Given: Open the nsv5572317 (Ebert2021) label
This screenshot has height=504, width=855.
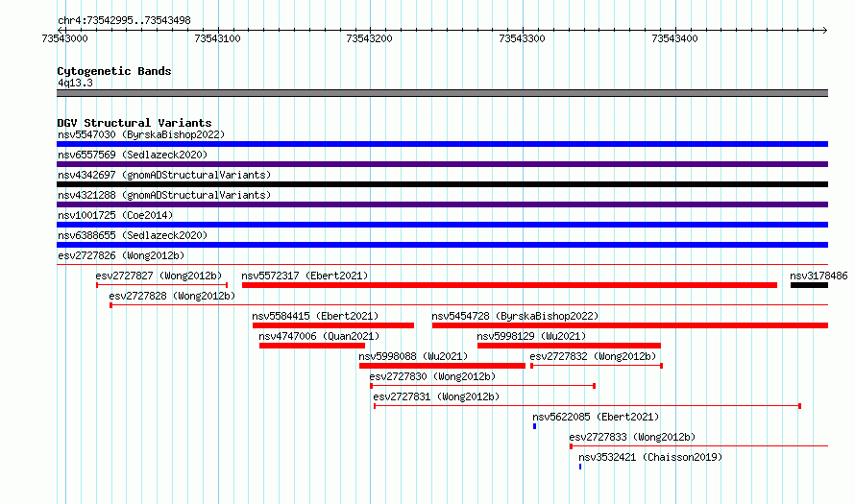Looking at the screenshot, I should [305, 276].
